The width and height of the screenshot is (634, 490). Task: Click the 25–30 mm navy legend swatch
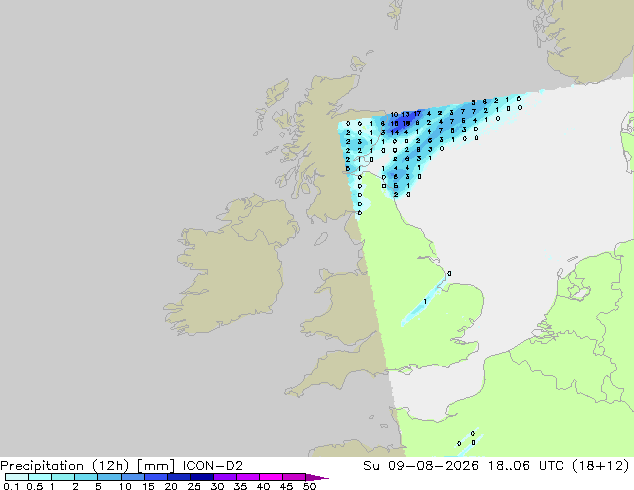(201, 477)
